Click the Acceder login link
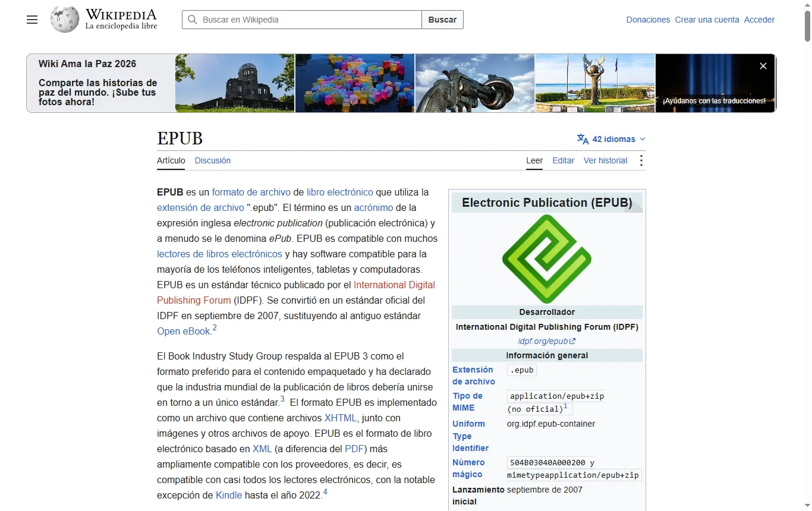This screenshot has width=812, height=511. pyautogui.click(x=759, y=20)
